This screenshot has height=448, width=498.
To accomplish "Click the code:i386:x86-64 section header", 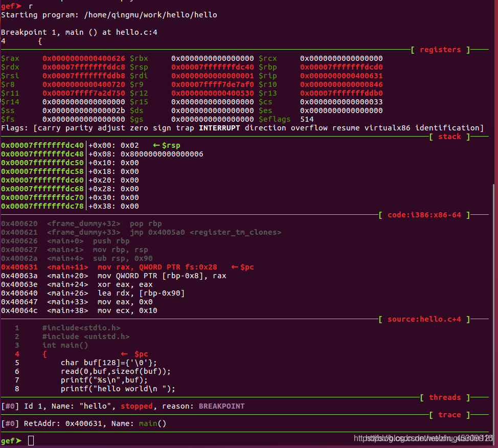I will tap(424, 215).
